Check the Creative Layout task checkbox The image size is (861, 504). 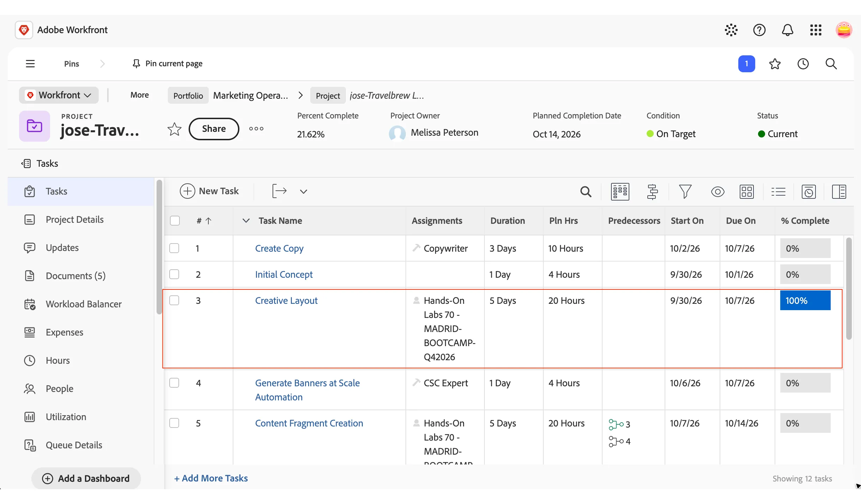click(x=174, y=300)
